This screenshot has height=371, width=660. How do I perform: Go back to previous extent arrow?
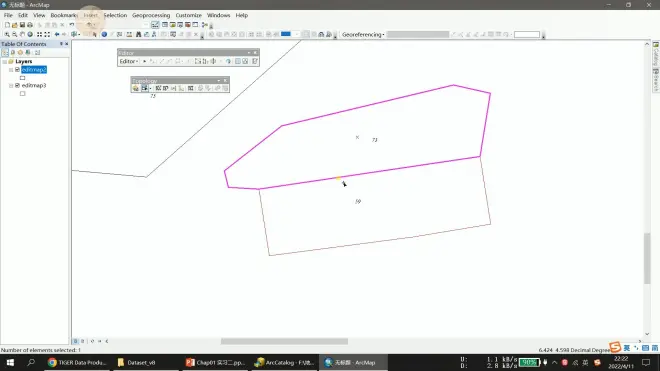[x=57, y=35]
